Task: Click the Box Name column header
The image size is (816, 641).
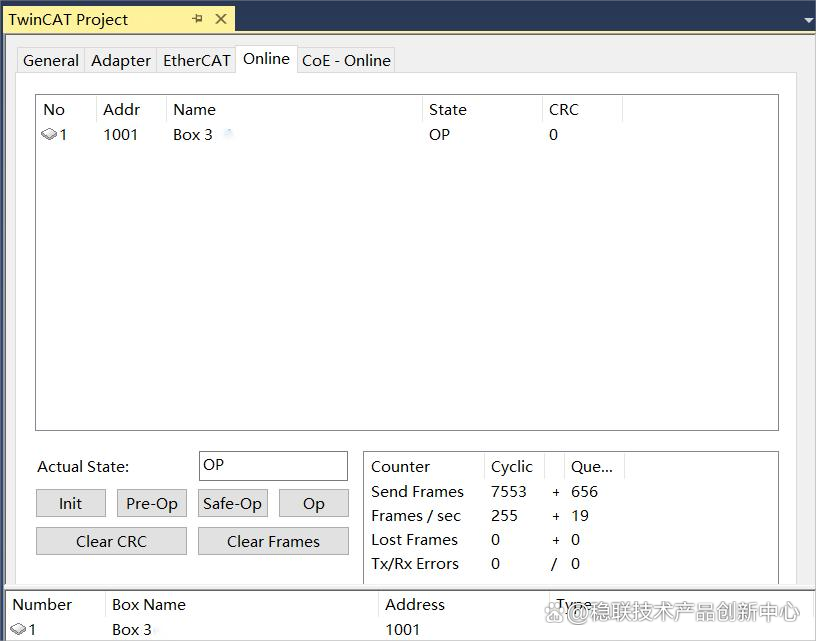Action: click(x=242, y=605)
